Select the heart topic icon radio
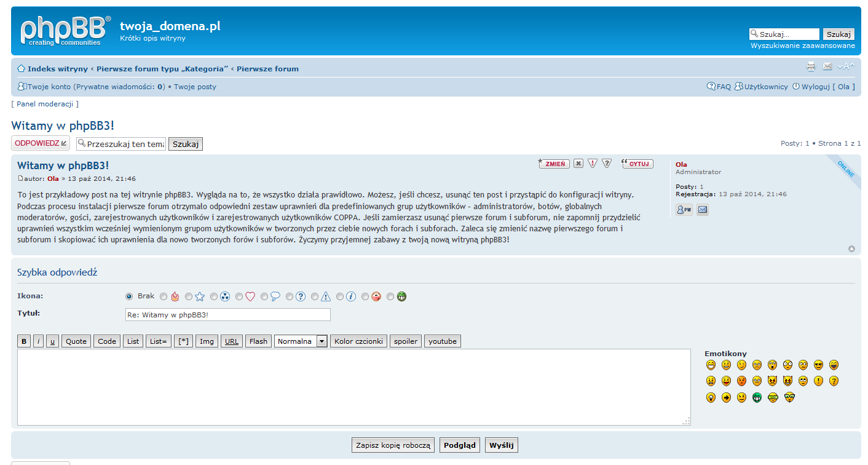Screen dimensions: 868x465 [239, 296]
